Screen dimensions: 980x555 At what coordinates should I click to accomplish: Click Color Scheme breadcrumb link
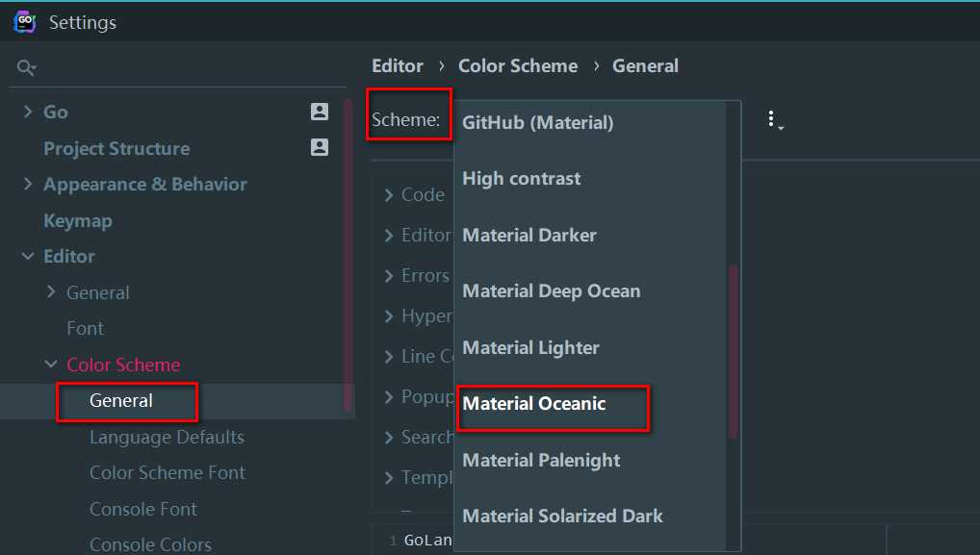pyautogui.click(x=518, y=65)
